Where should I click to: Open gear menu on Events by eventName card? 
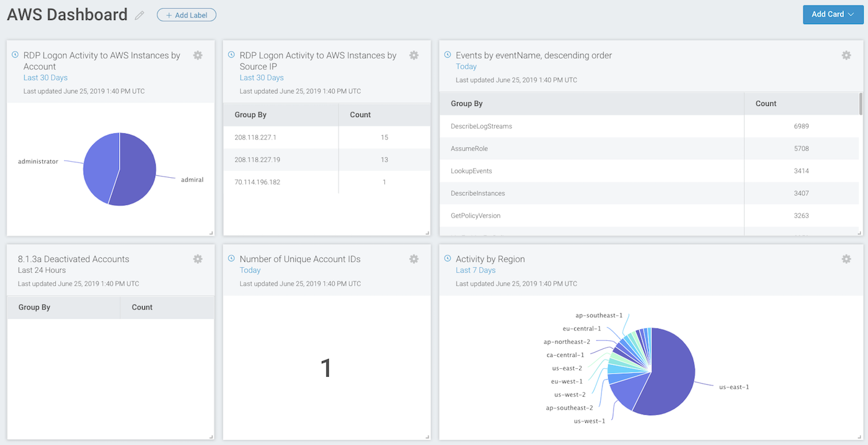(846, 55)
